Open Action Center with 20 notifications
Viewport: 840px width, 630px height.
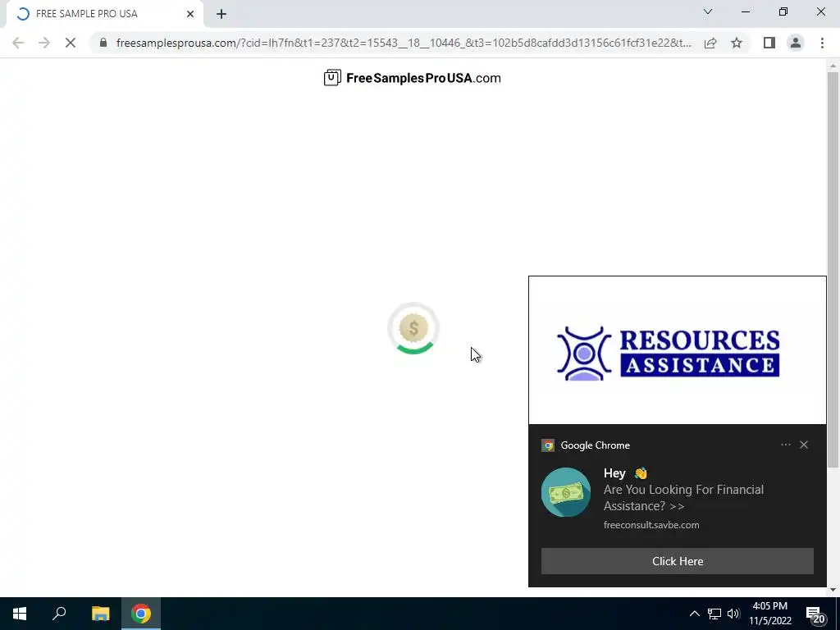(x=815, y=614)
